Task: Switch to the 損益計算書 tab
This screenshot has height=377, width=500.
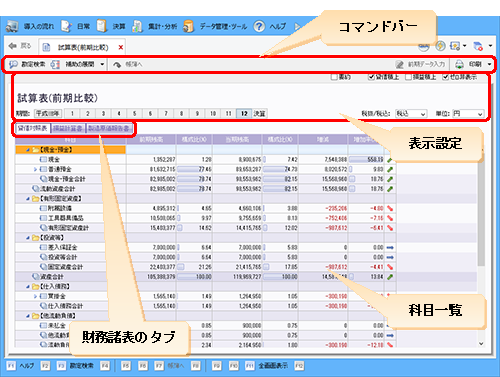Action: click(x=68, y=128)
